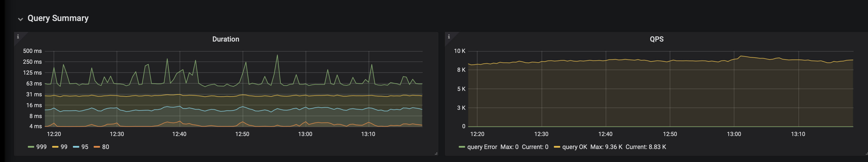
Task: Grab the Duration panel resize handle
Action: [x=436, y=153]
